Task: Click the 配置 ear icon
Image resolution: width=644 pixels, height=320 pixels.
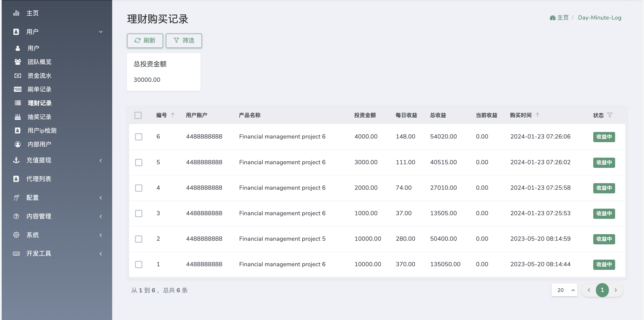Action: coord(16,197)
